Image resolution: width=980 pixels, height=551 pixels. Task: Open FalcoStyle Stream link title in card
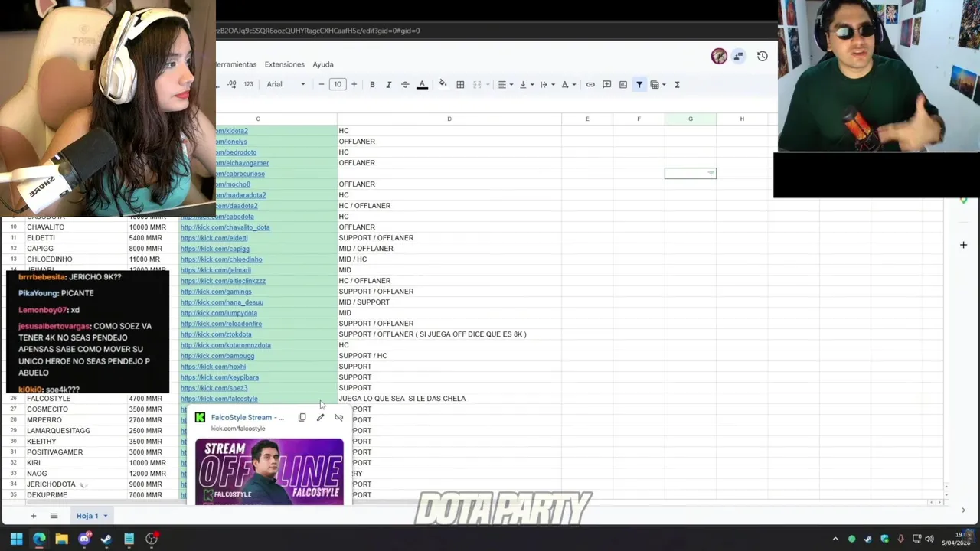(247, 418)
